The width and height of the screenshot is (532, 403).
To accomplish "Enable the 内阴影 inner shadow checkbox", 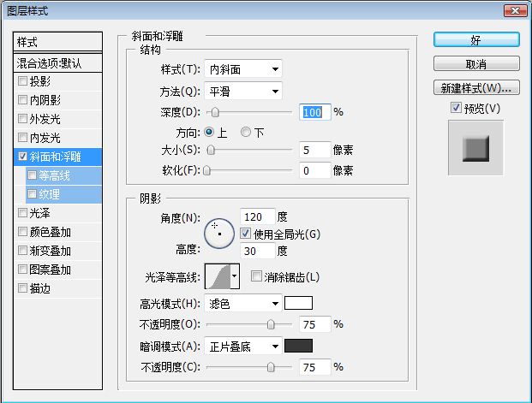I will click(22, 100).
